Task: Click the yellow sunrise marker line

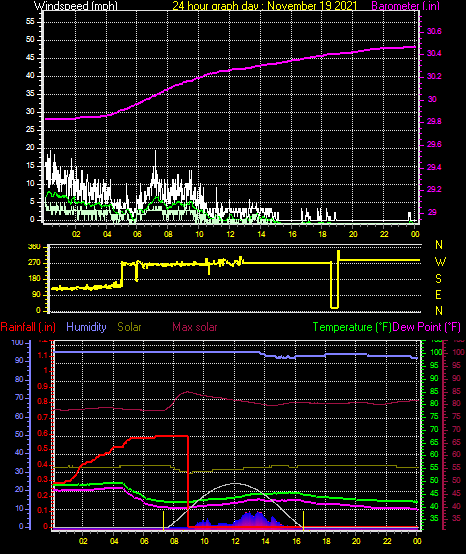Action: [163, 520]
